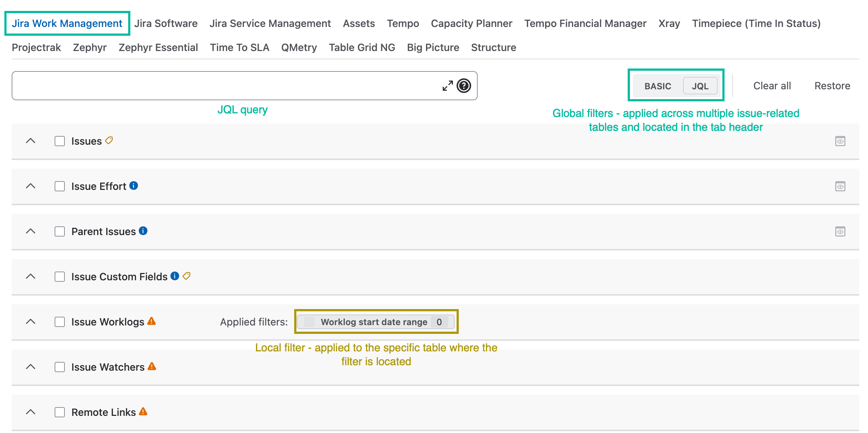Open the preview eye icon for Issue Effort
The height and width of the screenshot is (433, 868).
(840, 187)
